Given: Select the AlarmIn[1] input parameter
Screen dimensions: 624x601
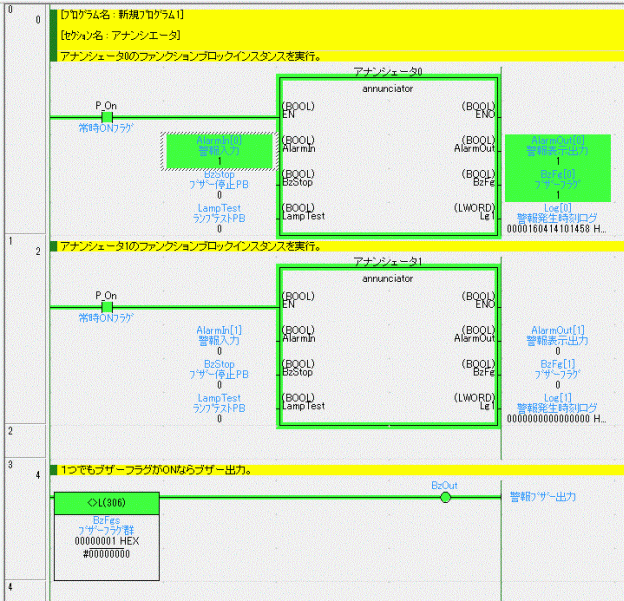Looking at the screenshot, I should 219,340.
